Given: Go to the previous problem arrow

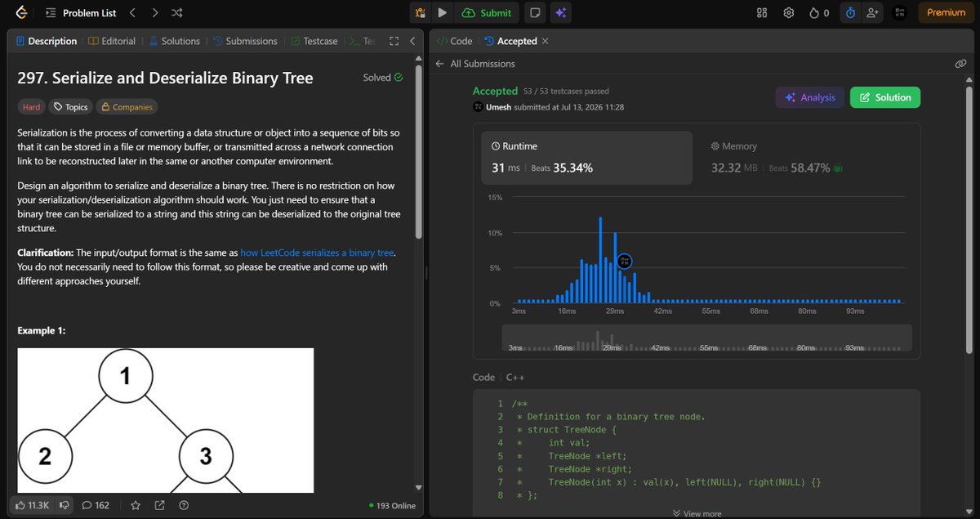Looking at the screenshot, I should coord(132,12).
